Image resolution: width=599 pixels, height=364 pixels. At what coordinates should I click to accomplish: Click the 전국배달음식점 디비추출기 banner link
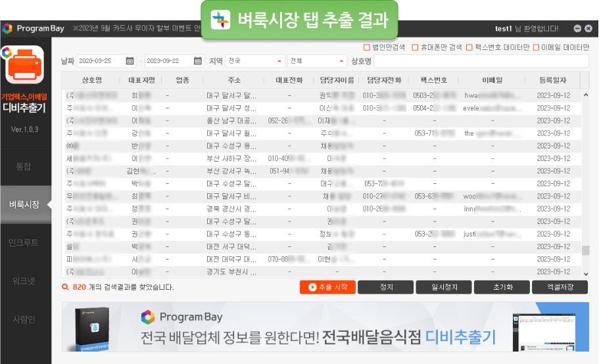(409, 337)
